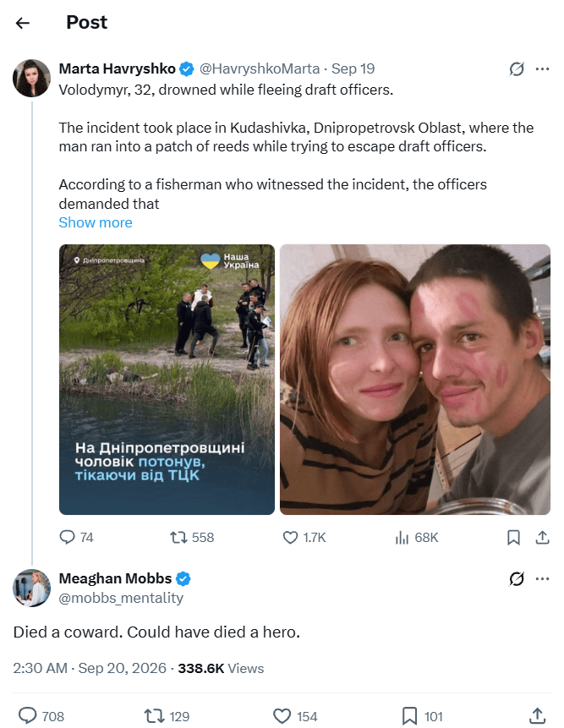Screen dimensions: 564x728
Task: Open more options on Meaghan Mobbs' reply
Action: 542,578
